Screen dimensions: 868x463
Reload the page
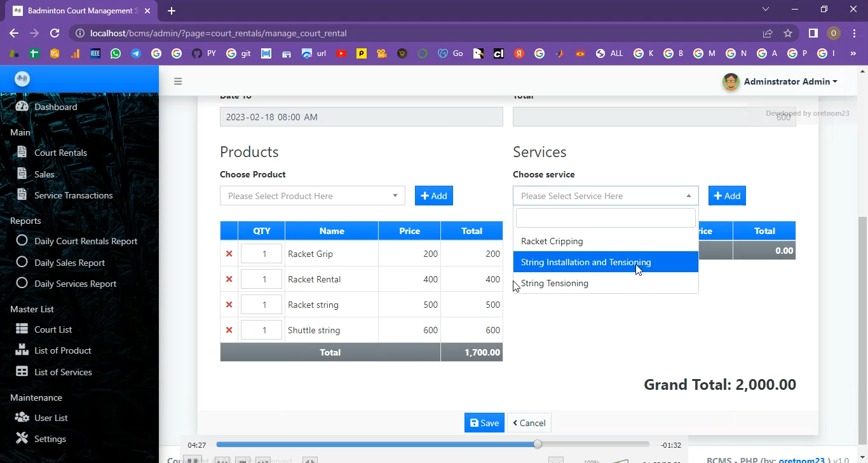pyautogui.click(x=55, y=33)
